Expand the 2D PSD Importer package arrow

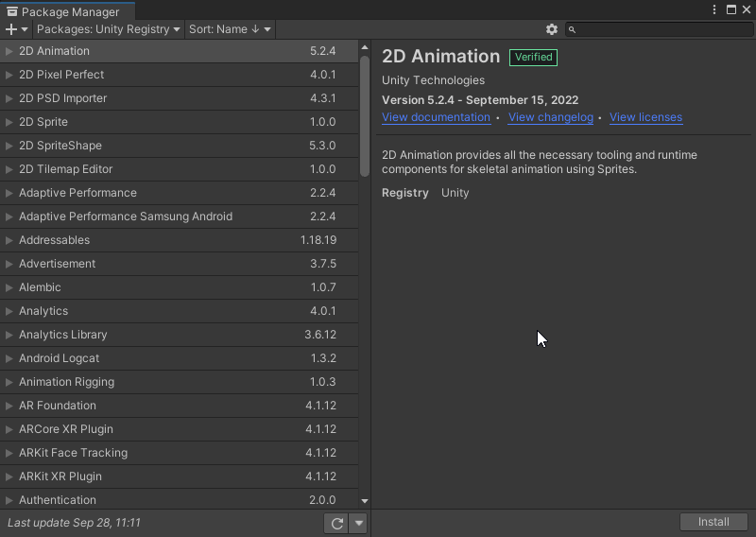[x=9, y=98]
